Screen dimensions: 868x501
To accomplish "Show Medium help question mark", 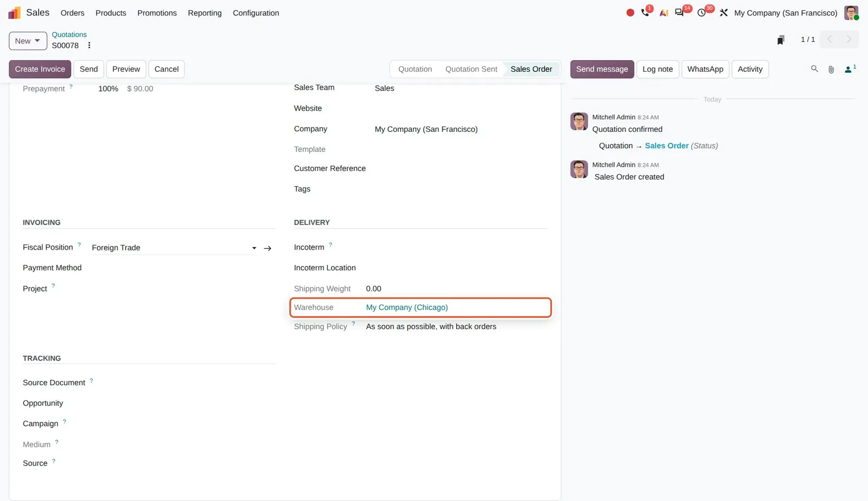I will pos(56,442).
